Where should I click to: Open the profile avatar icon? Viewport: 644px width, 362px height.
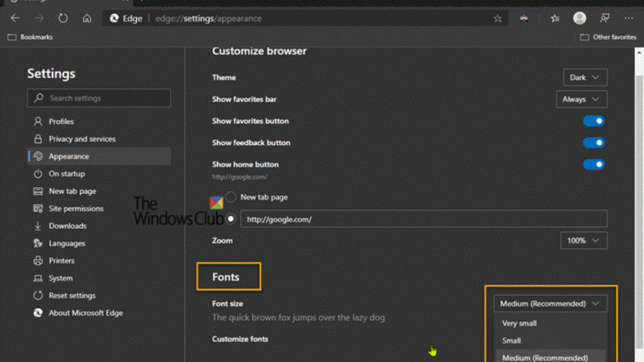pos(580,18)
